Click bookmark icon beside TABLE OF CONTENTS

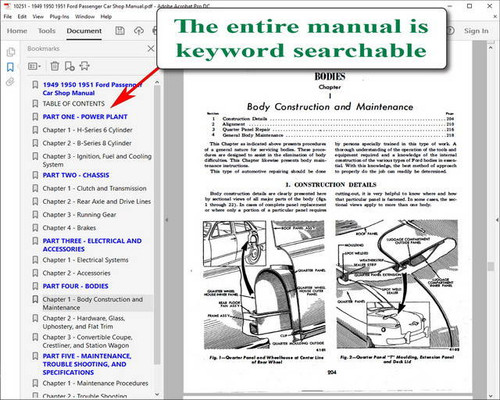tap(35, 104)
